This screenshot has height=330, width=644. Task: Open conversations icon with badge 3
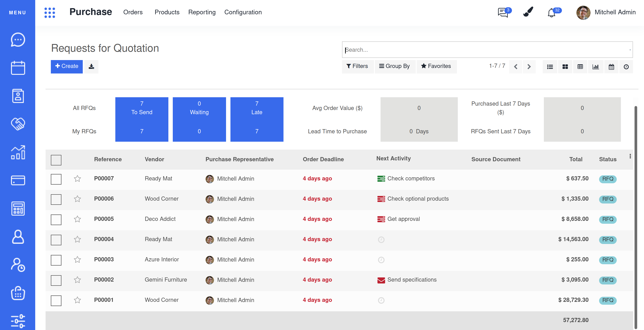point(503,13)
